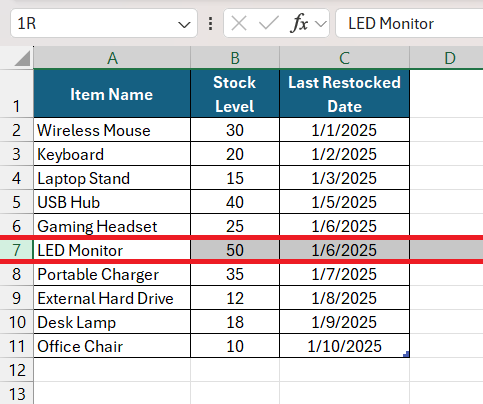This screenshot has width=483, height=404.
Task: Click LED Monitor's restock date 1/6/2025
Action: 344,250
